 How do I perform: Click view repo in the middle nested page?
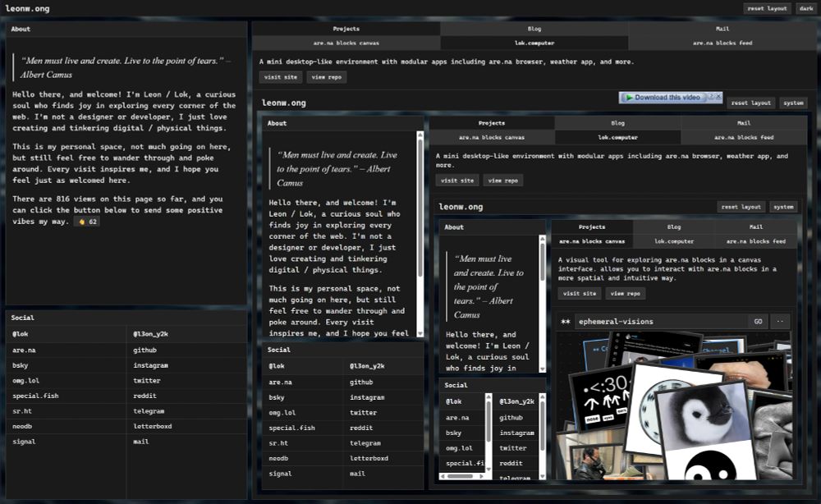pos(503,181)
